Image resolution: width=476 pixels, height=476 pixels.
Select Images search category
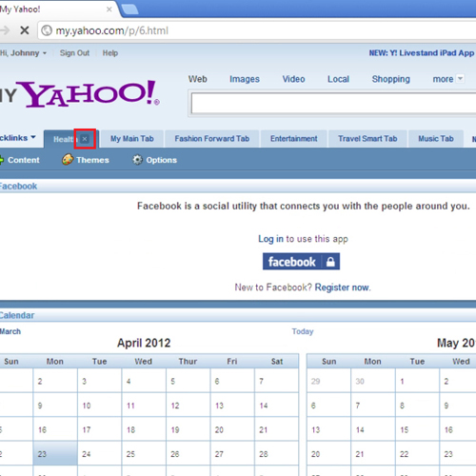coord(245,79)
